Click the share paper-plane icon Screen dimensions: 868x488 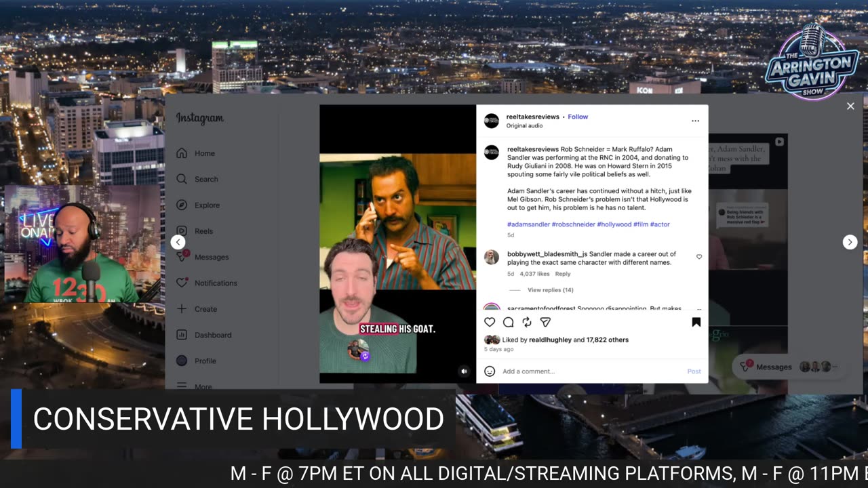[x=545, y=322]
